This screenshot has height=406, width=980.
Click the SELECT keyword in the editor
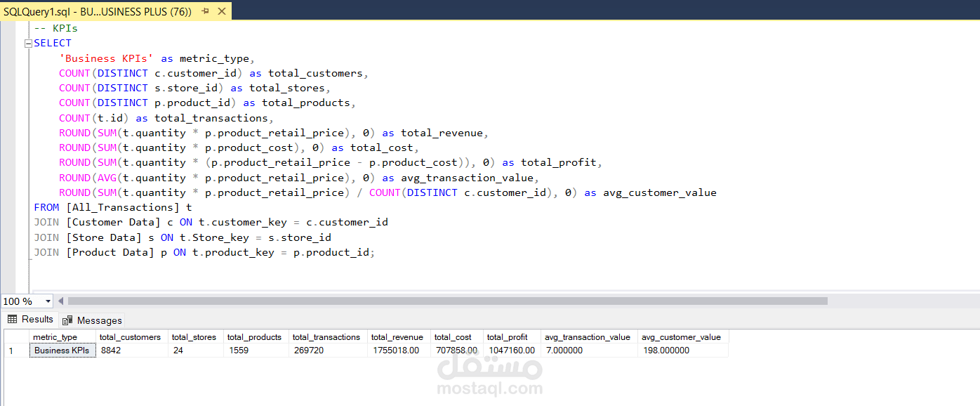click(x=53, y=43)
